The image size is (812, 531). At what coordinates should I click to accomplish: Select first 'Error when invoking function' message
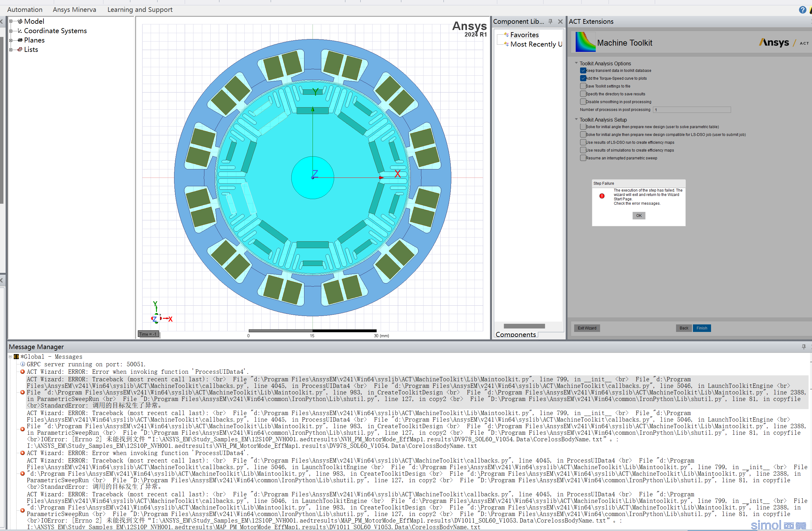click(x=138, y=372)
